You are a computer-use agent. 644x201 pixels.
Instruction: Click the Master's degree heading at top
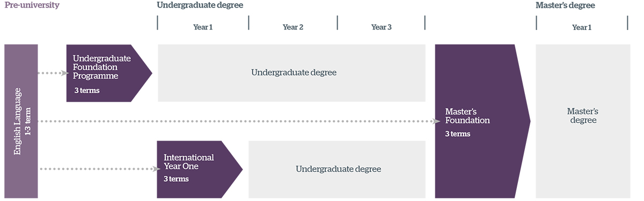[565, 5]
